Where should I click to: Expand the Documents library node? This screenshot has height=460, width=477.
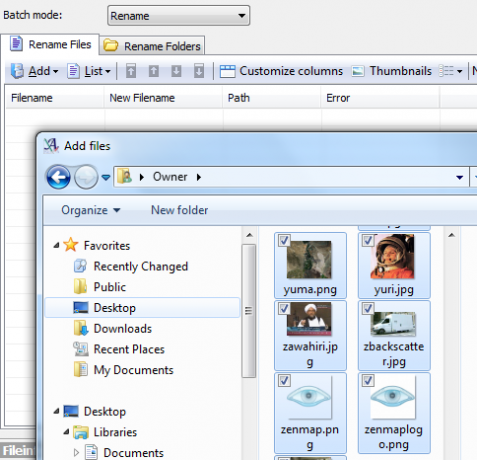(76, 452)
